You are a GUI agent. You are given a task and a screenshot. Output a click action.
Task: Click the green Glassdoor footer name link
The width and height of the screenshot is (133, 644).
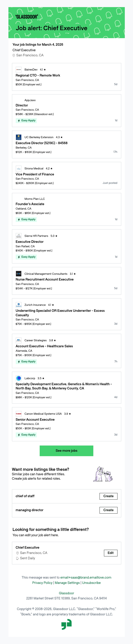click(66, 593)
